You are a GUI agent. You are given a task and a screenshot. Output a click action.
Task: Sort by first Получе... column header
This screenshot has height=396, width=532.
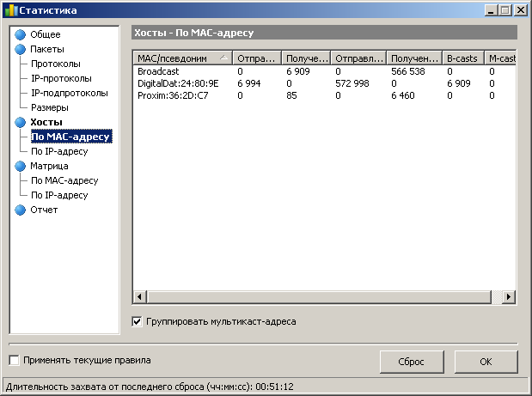coord(306,58)
